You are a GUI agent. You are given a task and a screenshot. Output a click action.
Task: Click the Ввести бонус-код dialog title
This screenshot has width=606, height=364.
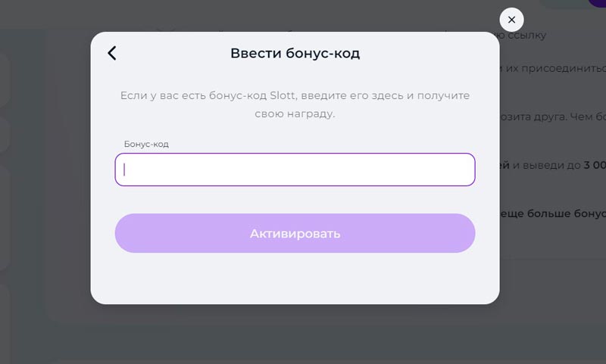(295, 54)
